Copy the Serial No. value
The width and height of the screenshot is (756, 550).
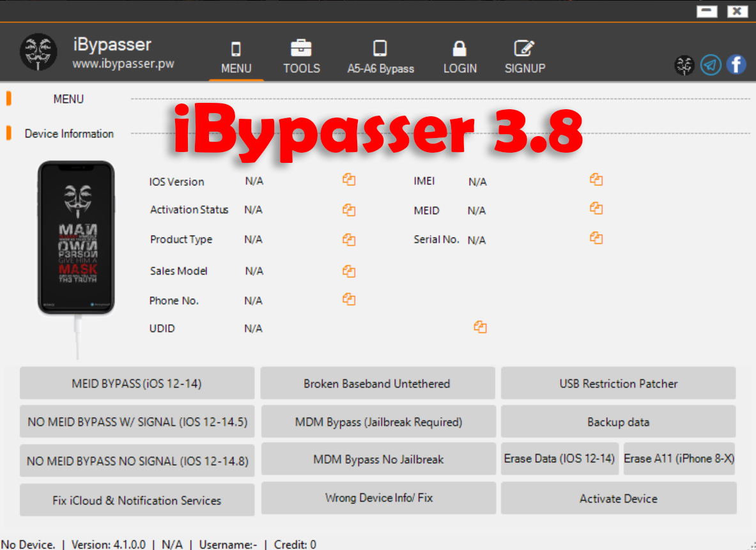596,238
